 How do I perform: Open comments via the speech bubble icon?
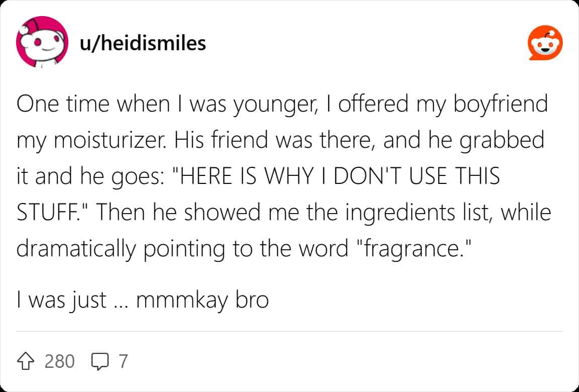tap(100, 361)
